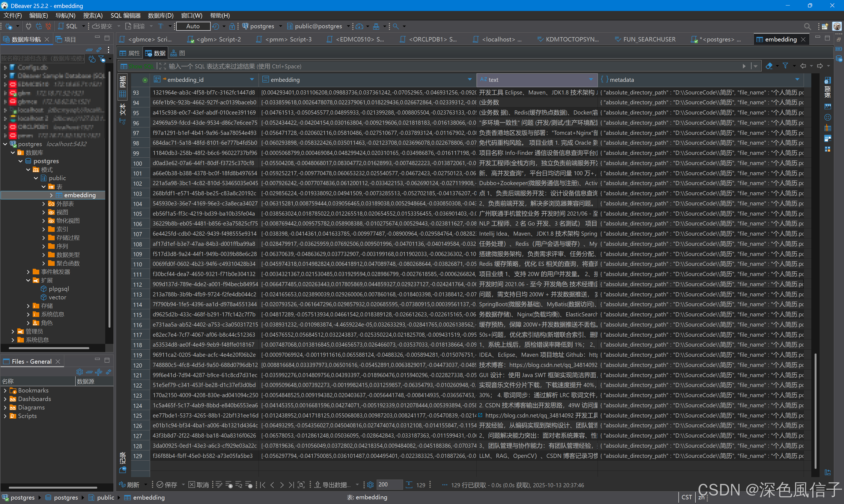This screenshot has height=504, width=844.
Task: Open the 数据库(D) menu
Action: 161,15
